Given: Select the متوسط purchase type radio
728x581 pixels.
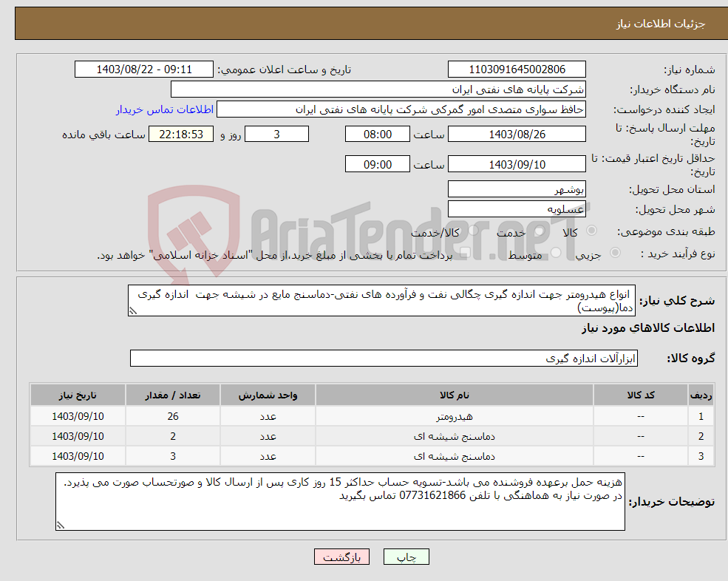Looking at the screenshot, I should point(557,253).
